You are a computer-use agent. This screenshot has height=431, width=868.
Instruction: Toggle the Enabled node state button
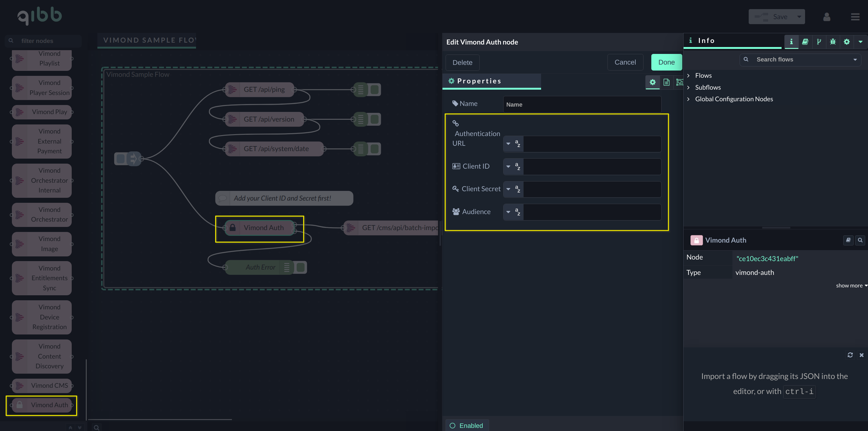click(x=467, y=425)
